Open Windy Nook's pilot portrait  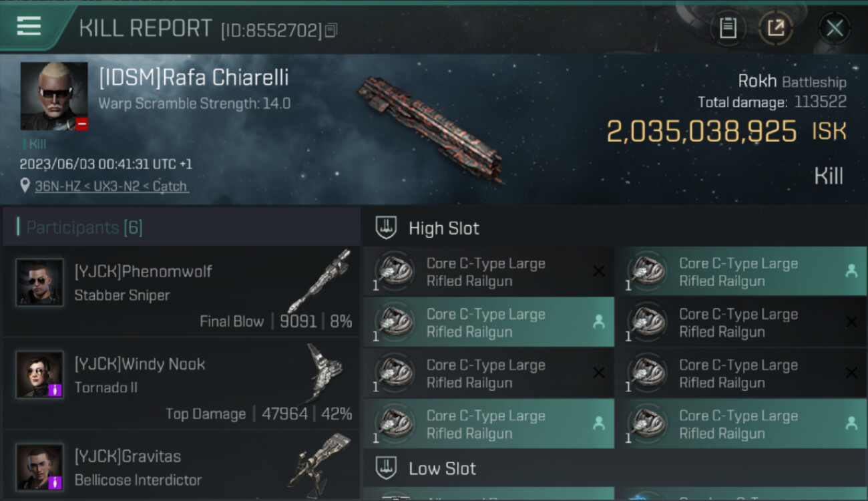[x=40, y=374]
